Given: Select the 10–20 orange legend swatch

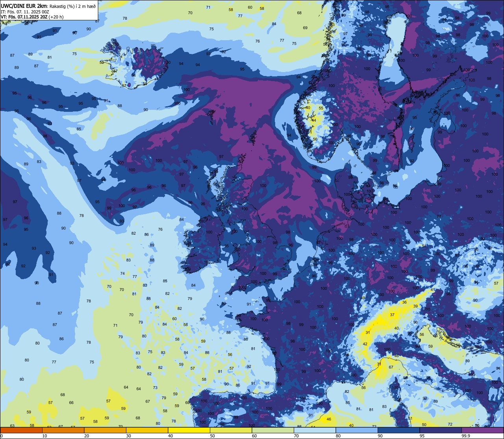Looking at the screenshot, I should (63, 430).
